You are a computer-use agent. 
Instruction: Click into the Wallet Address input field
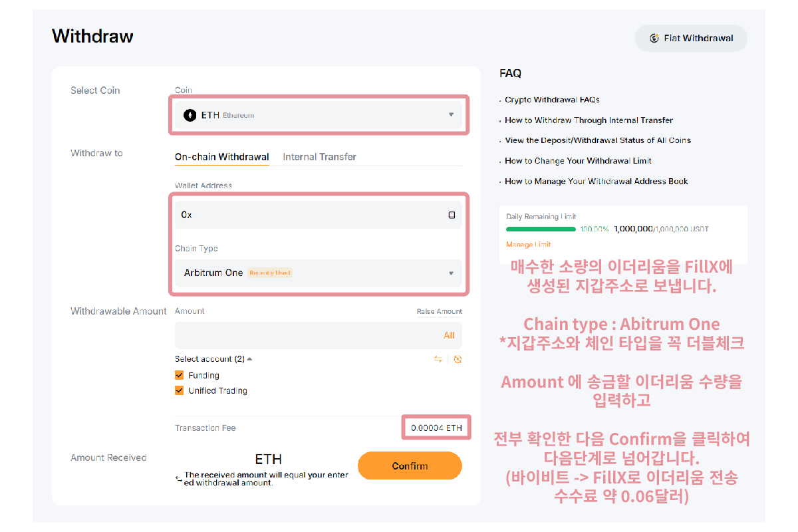click(x=309, y=215)
